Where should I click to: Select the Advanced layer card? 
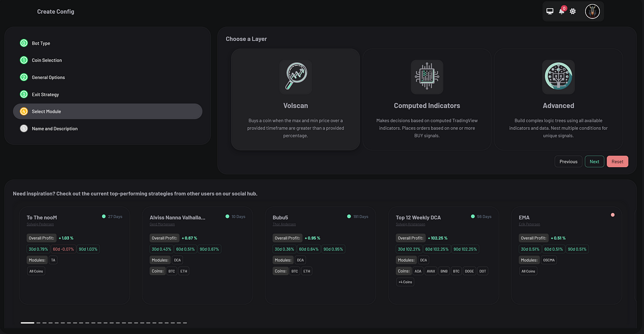tap(558, 100)
